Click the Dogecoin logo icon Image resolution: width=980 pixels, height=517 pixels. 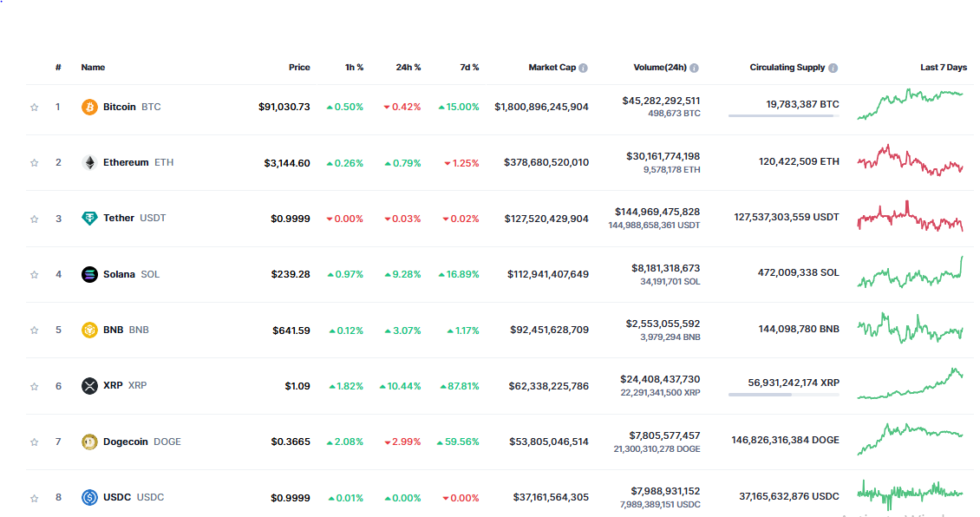tap(89, 442)
